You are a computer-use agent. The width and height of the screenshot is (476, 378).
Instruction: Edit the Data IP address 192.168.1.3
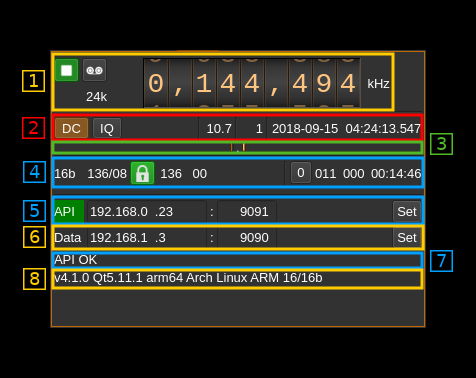tap(147, 237)
